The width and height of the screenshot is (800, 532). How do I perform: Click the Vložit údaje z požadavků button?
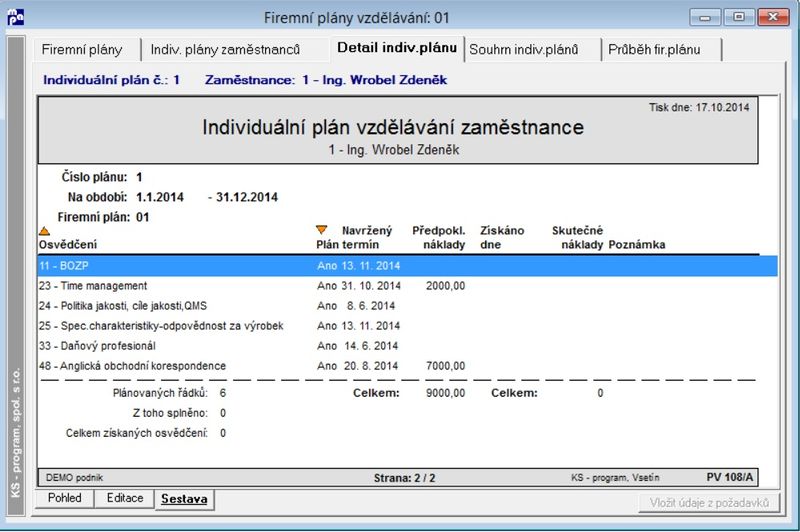[x=709, y=503]
